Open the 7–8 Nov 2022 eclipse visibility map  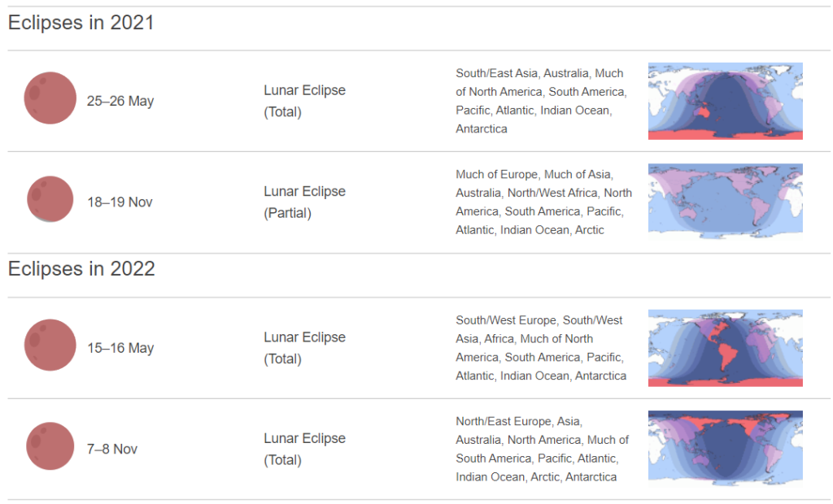(x=725, y=449)
